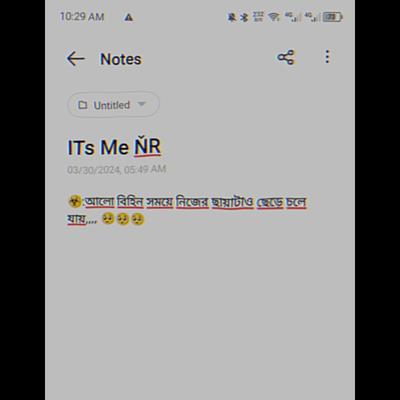Image resolution: width=400 pixels, height=400 pixels.
Task: Click the 03/30/2024 timestamp under title
Action: [x=117, y=170]
